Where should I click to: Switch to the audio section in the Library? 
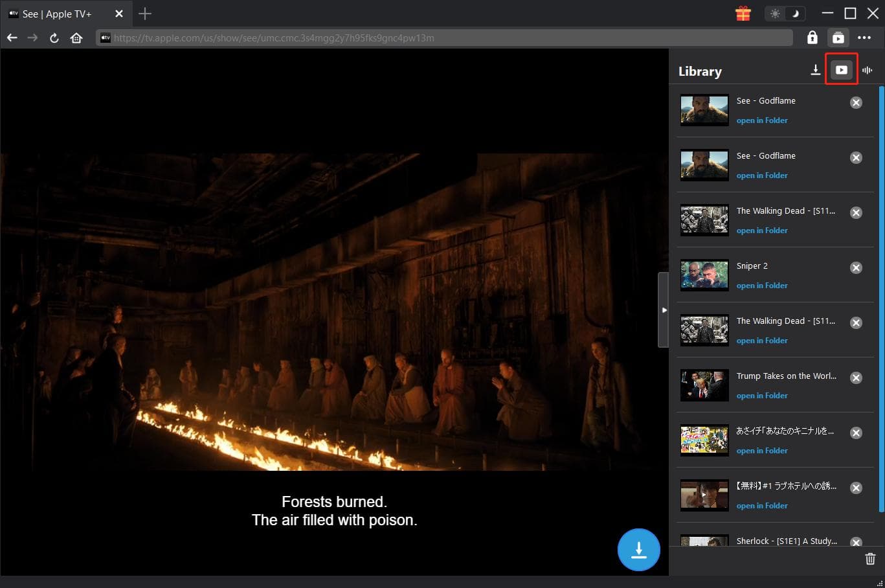(x=868, y=70)
